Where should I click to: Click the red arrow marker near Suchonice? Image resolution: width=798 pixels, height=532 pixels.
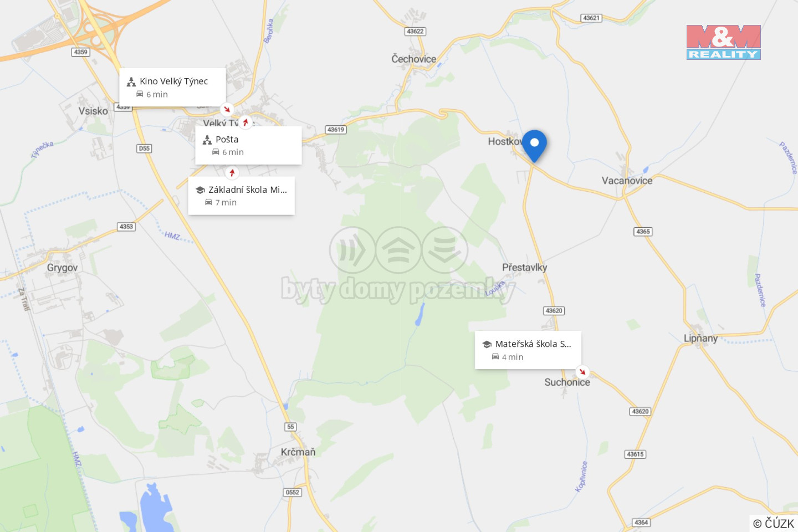tap(582, 372)
